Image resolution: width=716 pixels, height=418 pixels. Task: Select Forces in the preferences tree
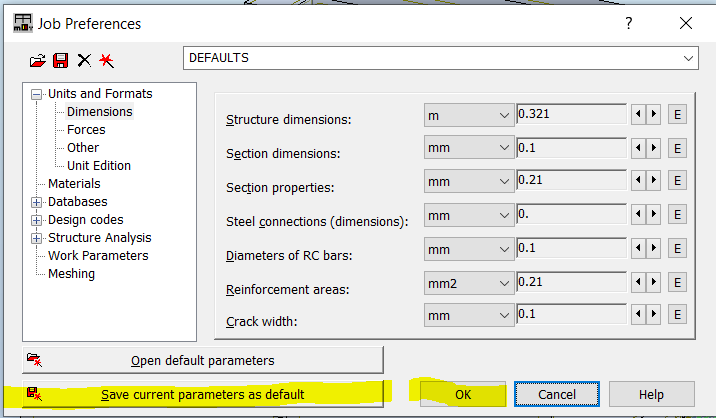pyautogui.click(x=86, y=130)
